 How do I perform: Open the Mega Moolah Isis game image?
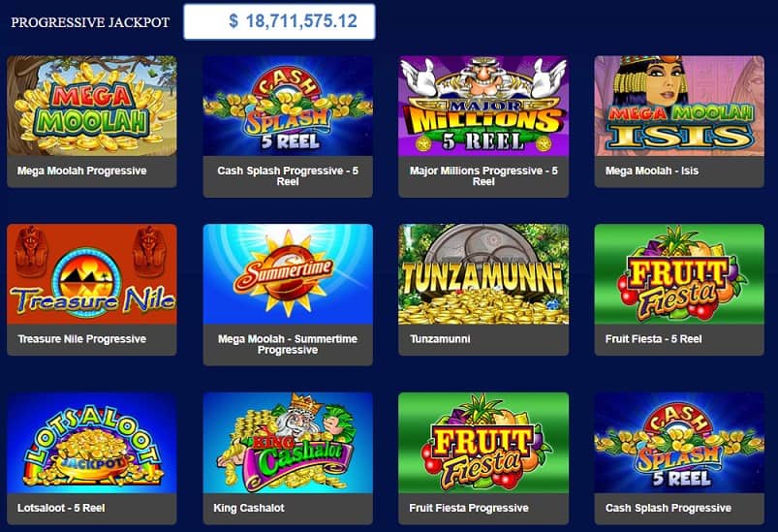point(679,106)
